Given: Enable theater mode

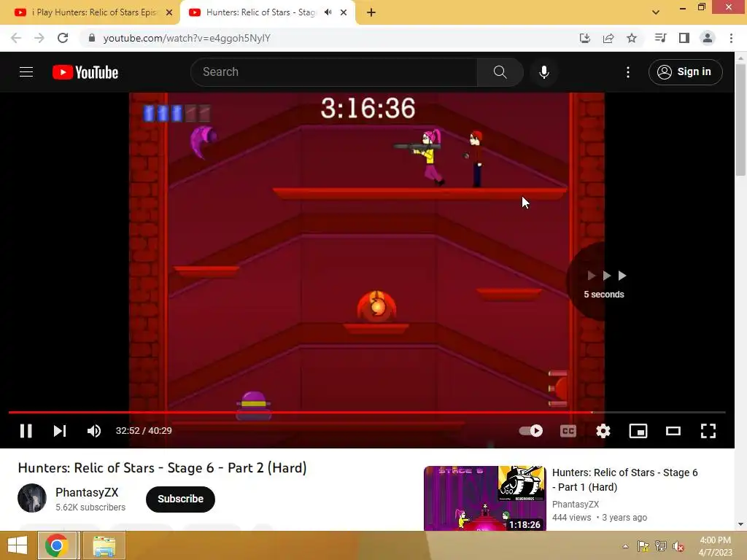Looking at the screenshot, I should coord(673,431).
